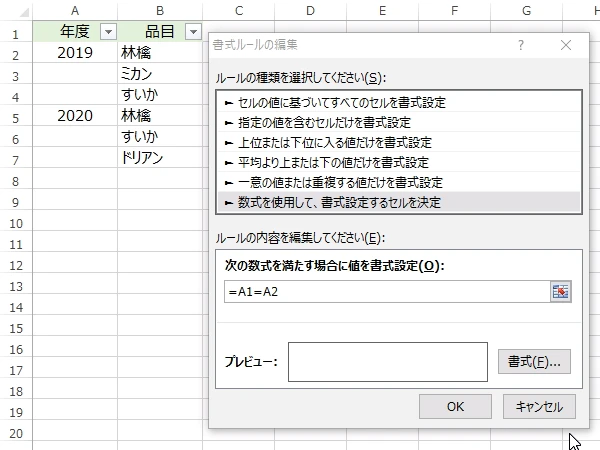Close the 書式ルールの編集 dialog

coord(566,45)
